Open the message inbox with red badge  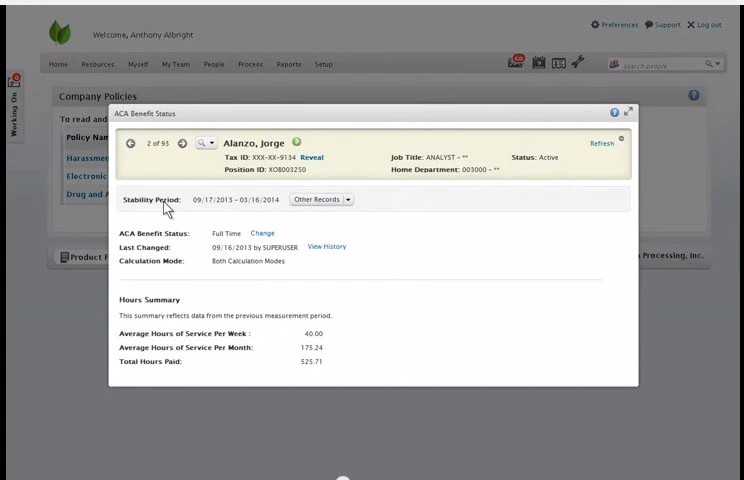[x=516, y=61]
